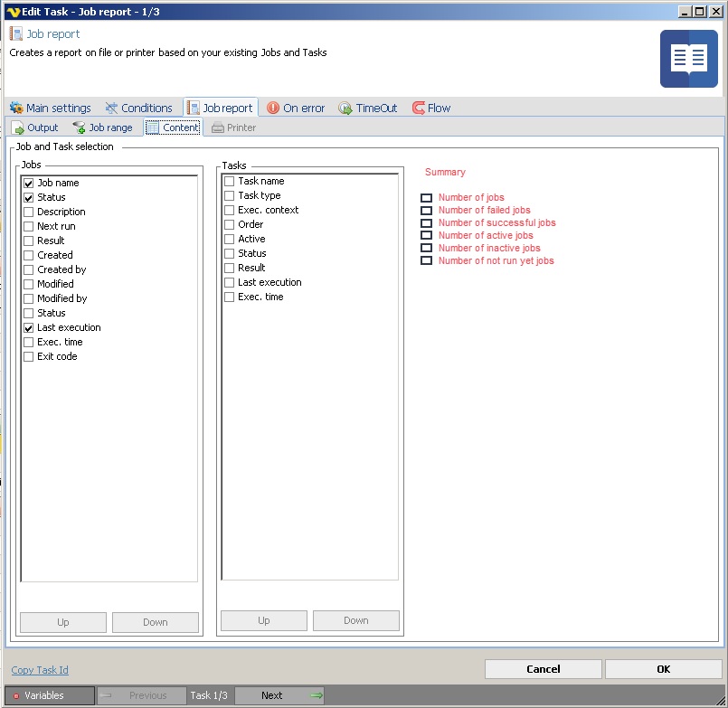Check the Task type checkbox
This screenshot has height=708, width=728.
230,195
